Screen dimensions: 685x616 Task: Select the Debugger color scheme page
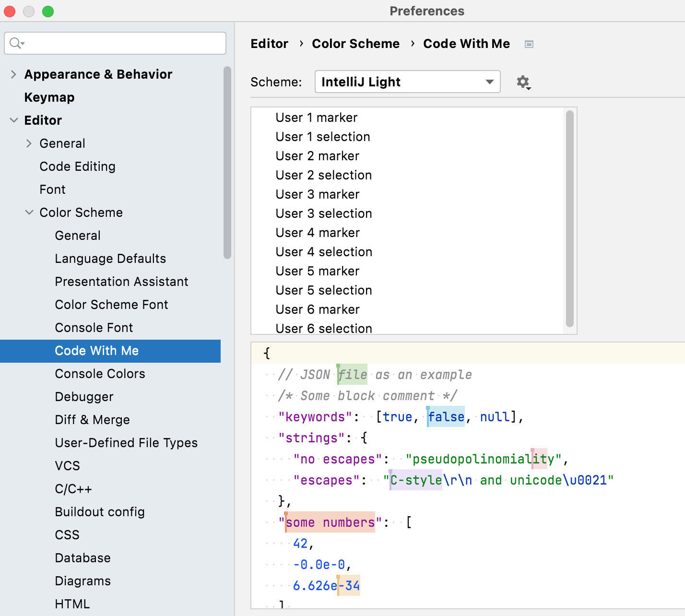(x=84, y=397)
